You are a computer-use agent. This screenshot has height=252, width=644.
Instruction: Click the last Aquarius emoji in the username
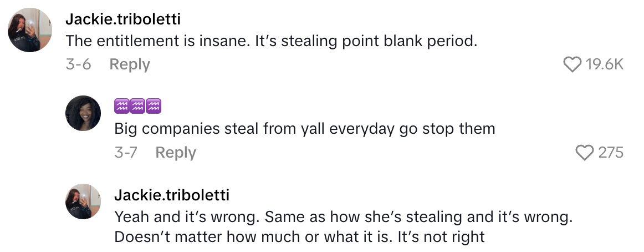pyautogui.click(x=154, y=105)
